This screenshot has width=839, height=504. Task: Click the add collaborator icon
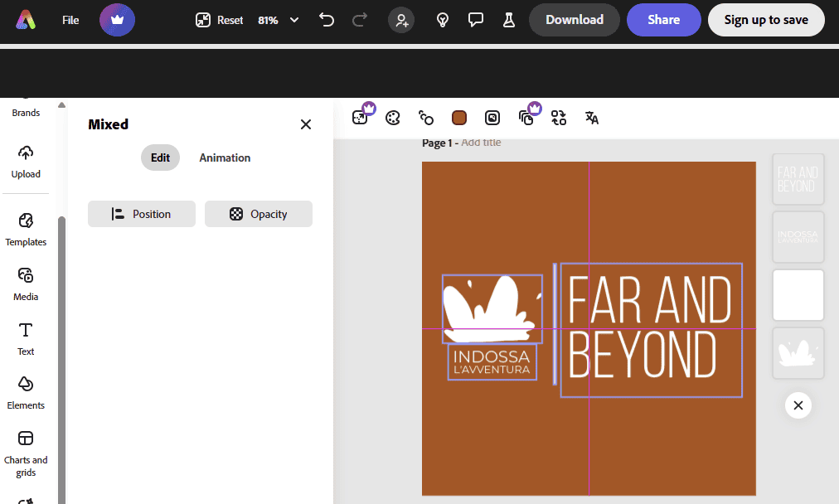point(401,19)
